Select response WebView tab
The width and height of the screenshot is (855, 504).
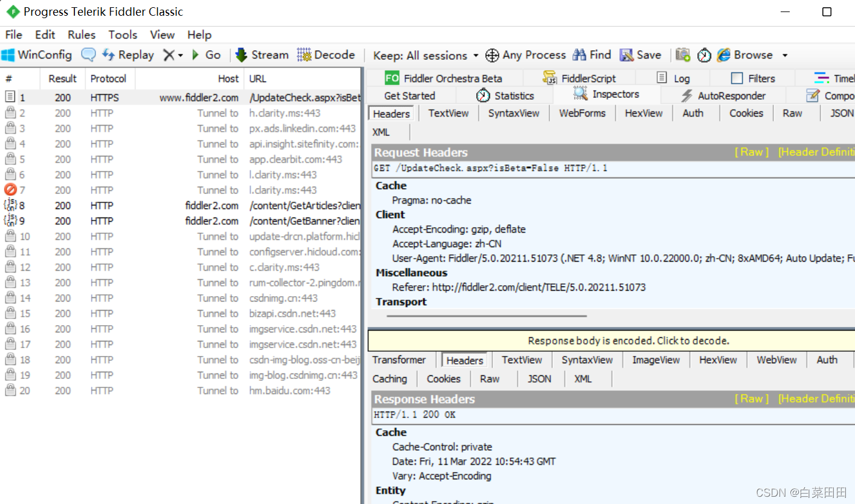pos(776,360)
